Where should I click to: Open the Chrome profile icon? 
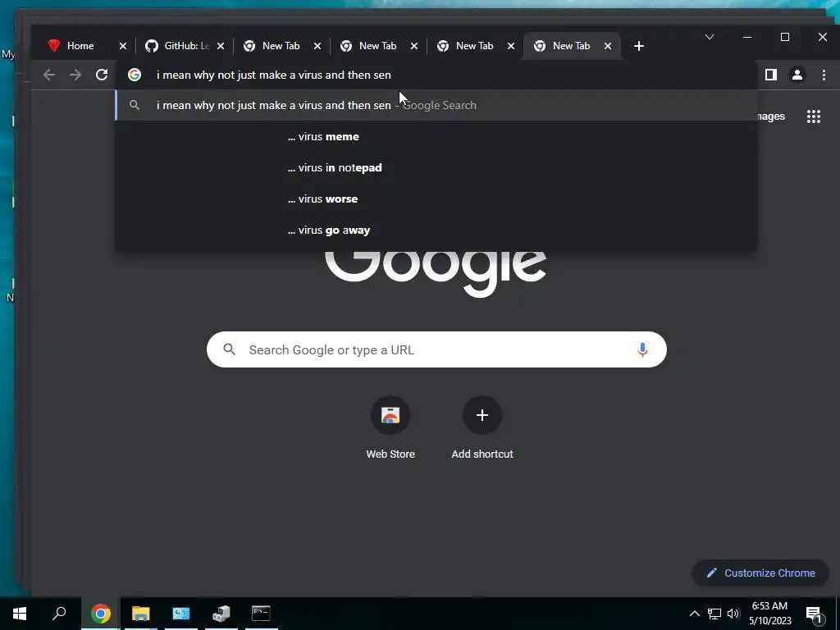pyautogui.click(x=797, y=75)
